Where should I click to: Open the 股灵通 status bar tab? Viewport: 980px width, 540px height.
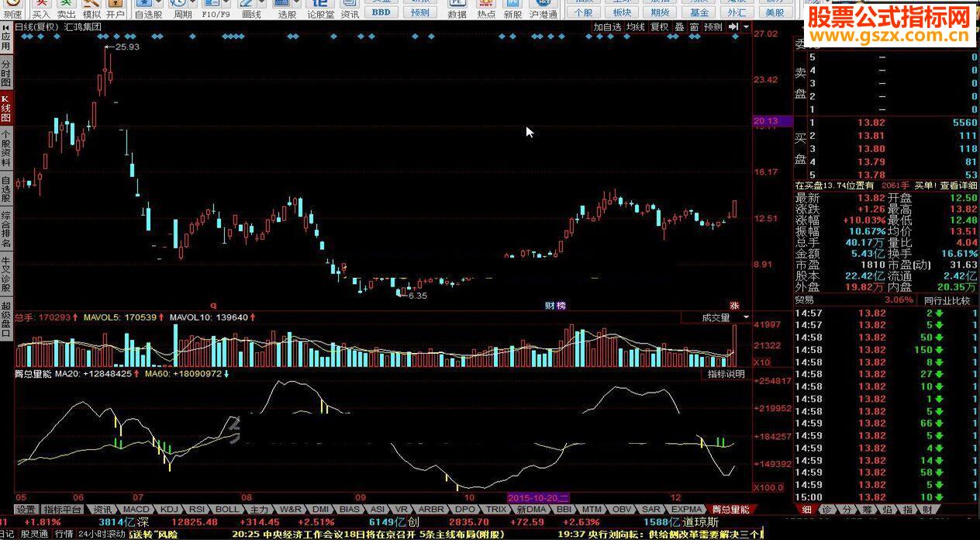35,534
